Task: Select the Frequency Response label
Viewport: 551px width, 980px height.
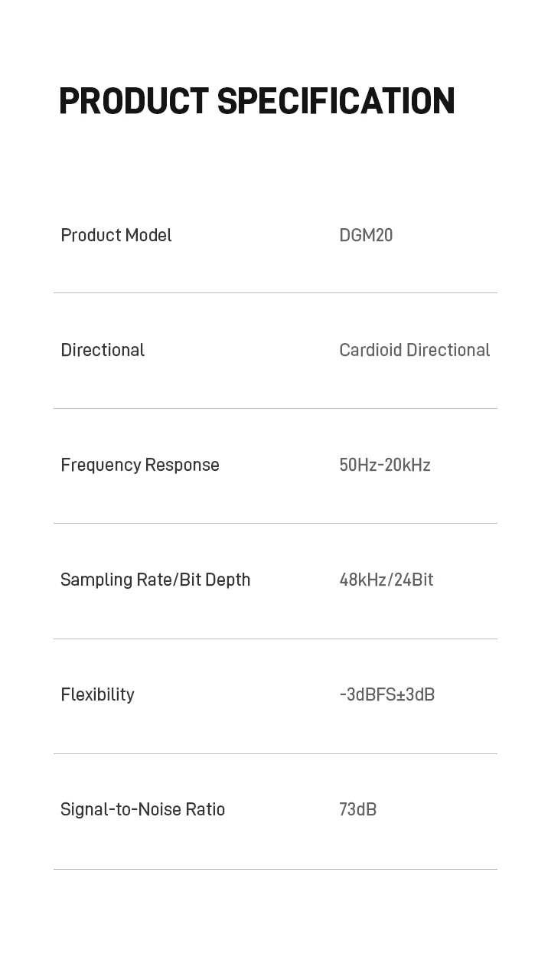Action: [140, 465]
